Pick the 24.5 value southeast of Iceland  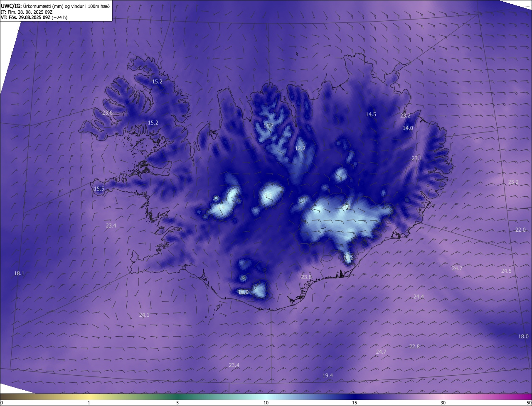point(506,271)
